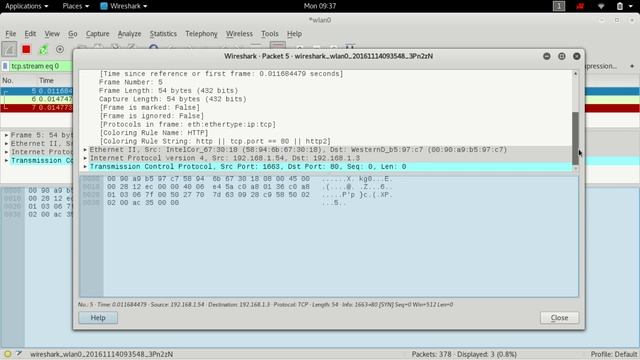Image resolution: width=640 pixels, height=360 pixels.
Task: Expand the Ethernet II row in dialog
Action: [x=85, y=150]
